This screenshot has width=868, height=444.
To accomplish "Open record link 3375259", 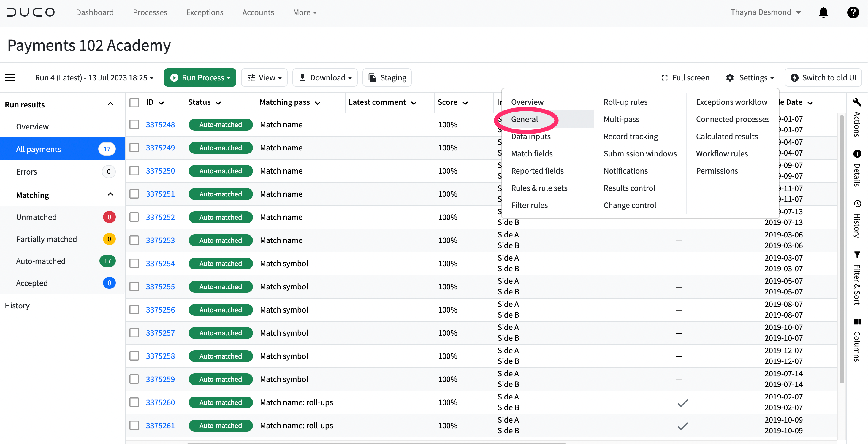I will point(160,379).
